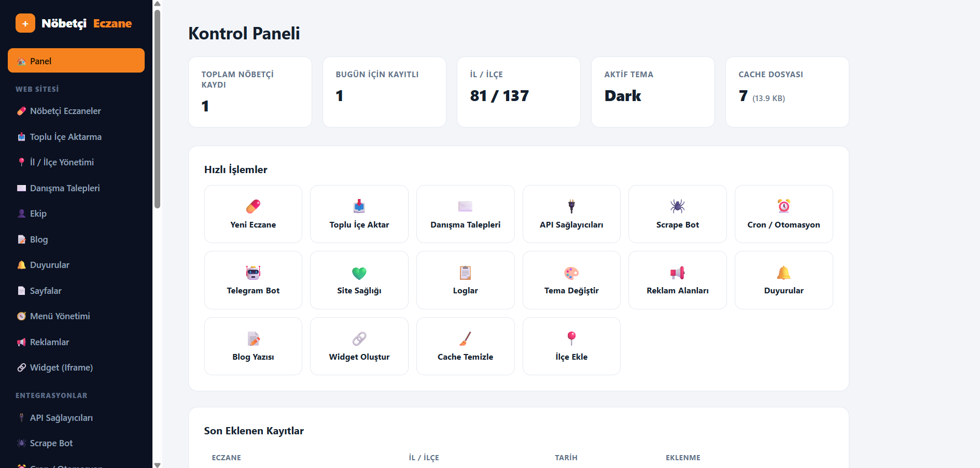
Task: Click the Cache Temizle broom icon
Action: pyautogui.click(x=465, y=338)
